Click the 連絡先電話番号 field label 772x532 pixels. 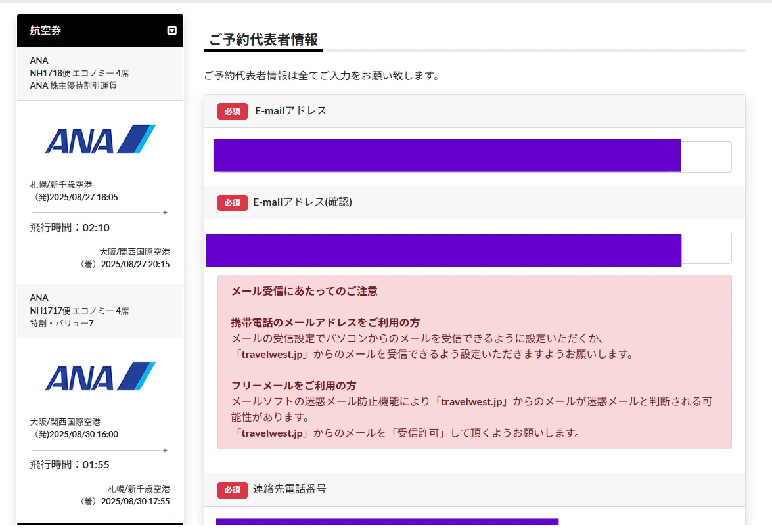[290, 489]
